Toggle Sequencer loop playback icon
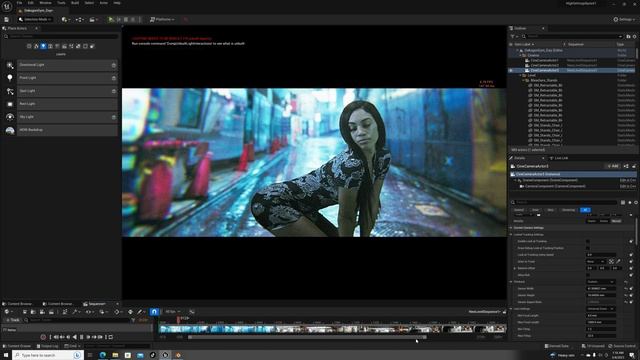Screen dimensions: 640x360 pos(111,337)
